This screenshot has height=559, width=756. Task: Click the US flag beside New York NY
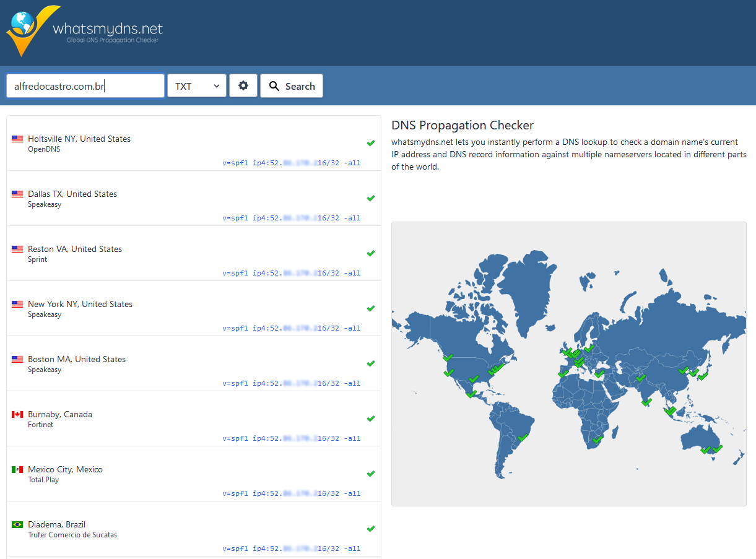17,305
